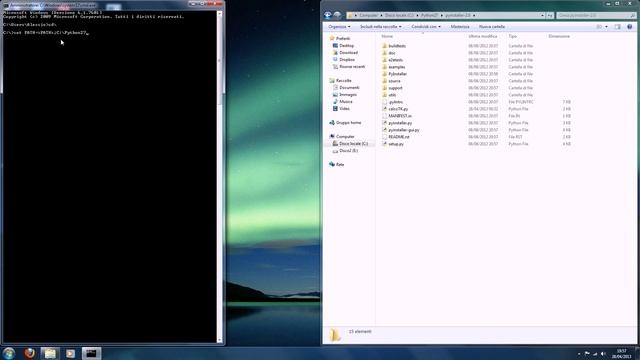This screenshot has height=360, width=640.
Task: Select the pyinstaller-gui.py file icon
Action: coord(384,130)
